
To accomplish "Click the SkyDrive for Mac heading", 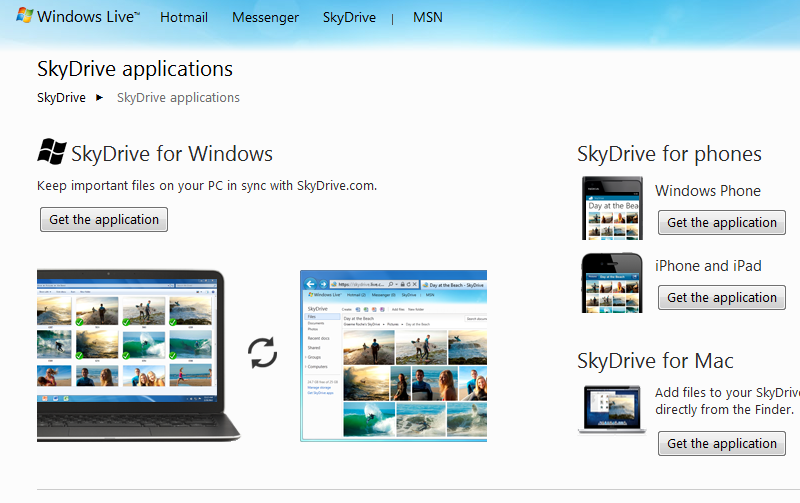I will 655,361.
